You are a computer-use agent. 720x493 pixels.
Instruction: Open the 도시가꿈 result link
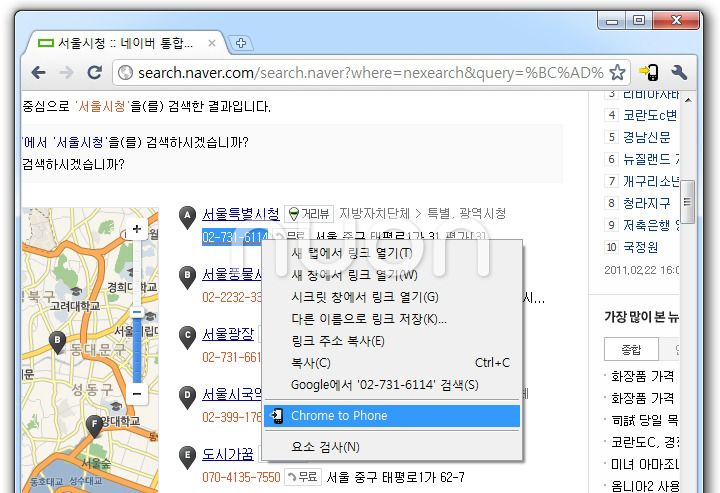[228, 454]
